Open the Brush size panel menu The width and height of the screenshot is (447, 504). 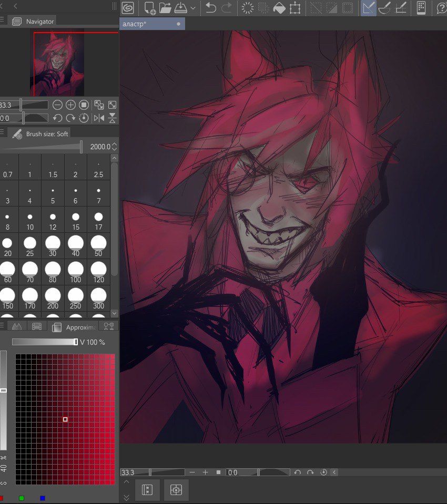[x=2, y=131]
